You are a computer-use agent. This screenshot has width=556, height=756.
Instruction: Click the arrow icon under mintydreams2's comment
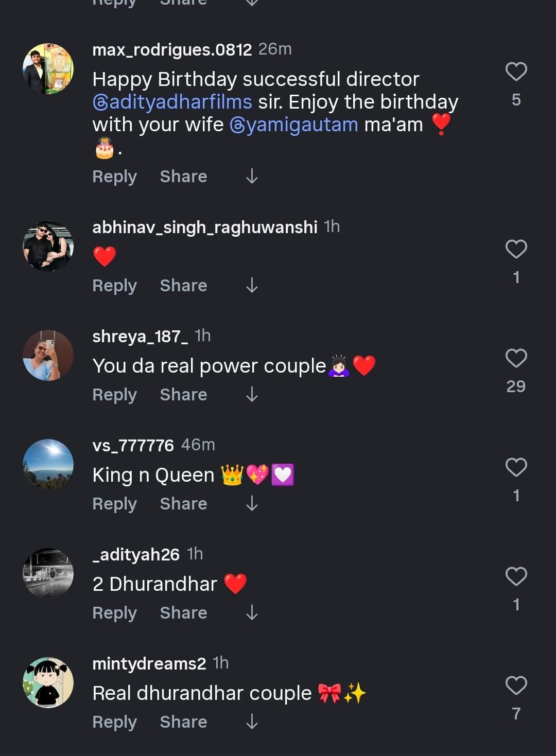tap(252, 722)
